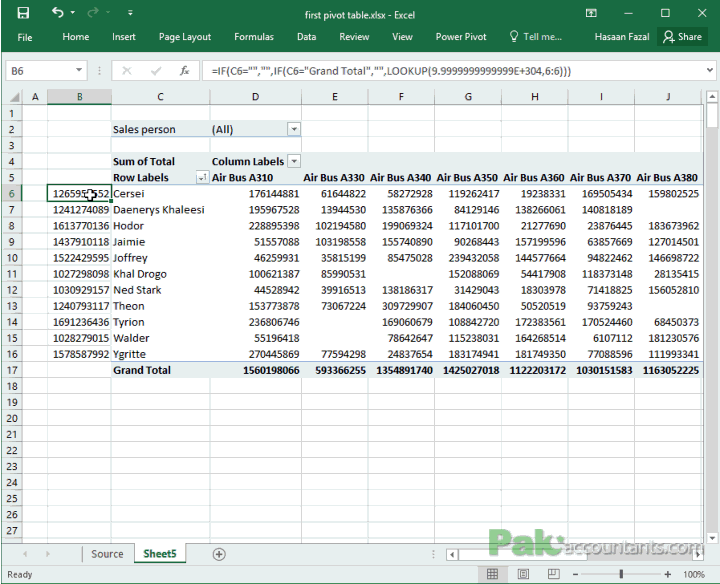Viewport: 720px width, 584px height.
Task: Switch to the Insert ribbon tab
Action: (124, 37)
